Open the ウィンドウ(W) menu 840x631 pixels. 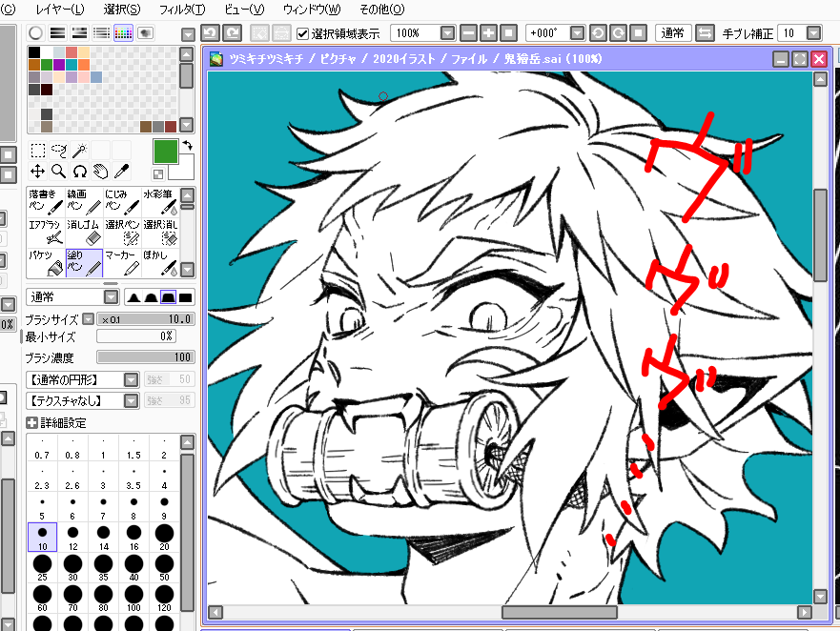pyautogui.click(x=311, y=10)
